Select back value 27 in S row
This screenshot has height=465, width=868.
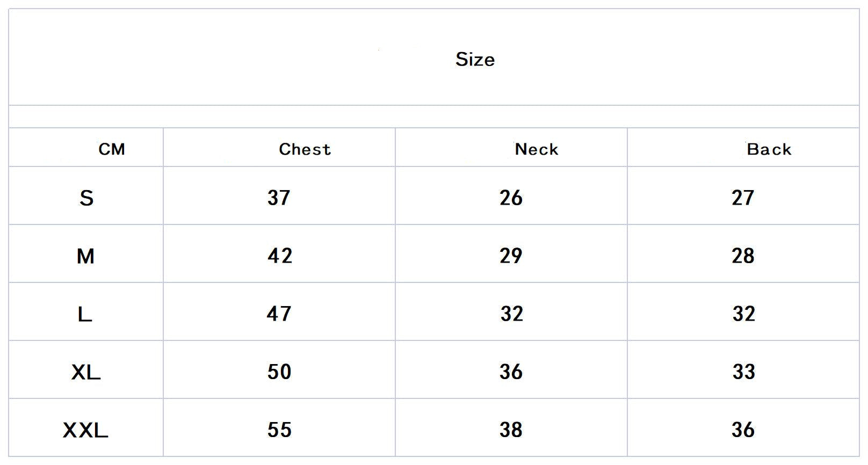[x=743, y=198]
